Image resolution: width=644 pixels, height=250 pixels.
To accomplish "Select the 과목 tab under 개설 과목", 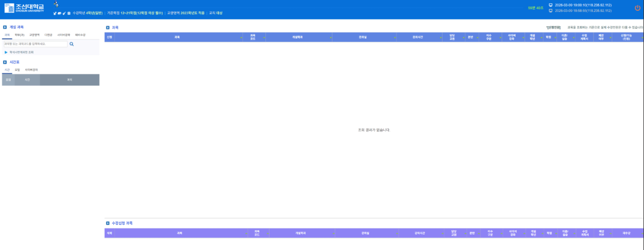I will pyautogui.click(x=6, y=35).
